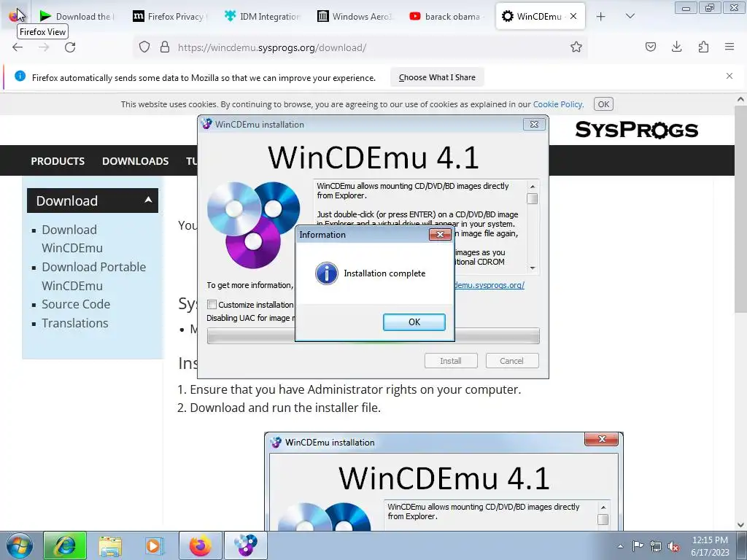The height and width of the screenshot is (560, 747).
Task: Switch to Firefox taskbar button
Action: coord(201,545)
